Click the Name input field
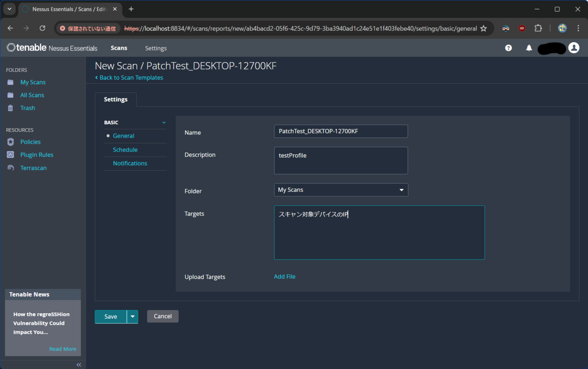 point(341,131)
